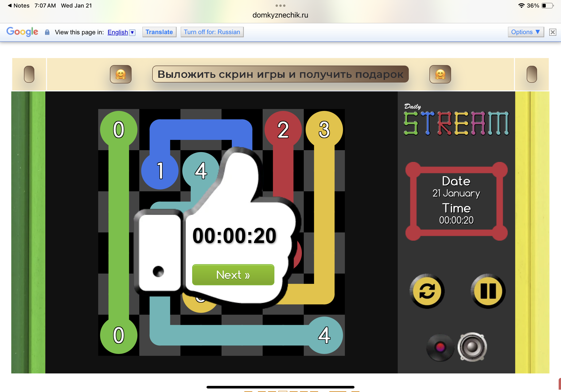Click the left hugging emoji icon
The image size is (561, 392).
(x=121, y=74)
